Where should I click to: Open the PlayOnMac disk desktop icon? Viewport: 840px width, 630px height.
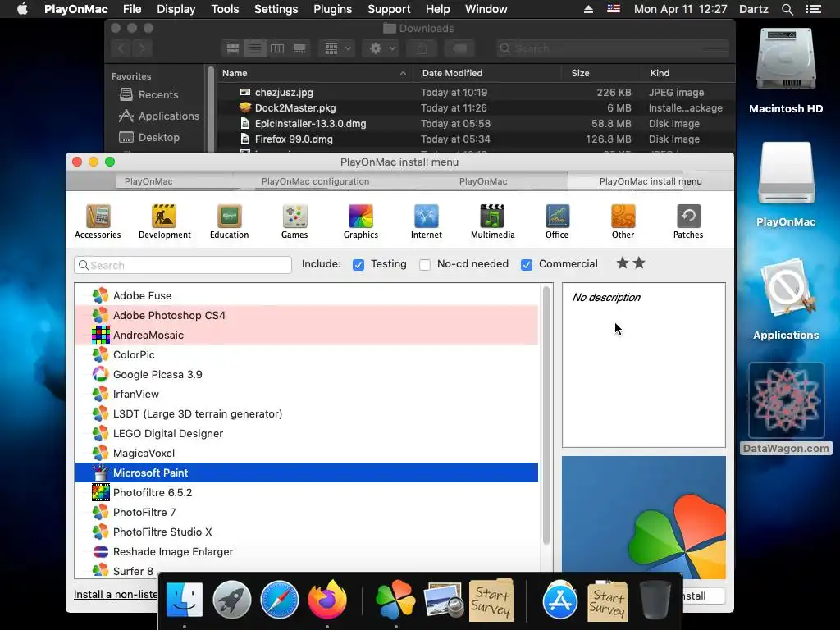785,185
